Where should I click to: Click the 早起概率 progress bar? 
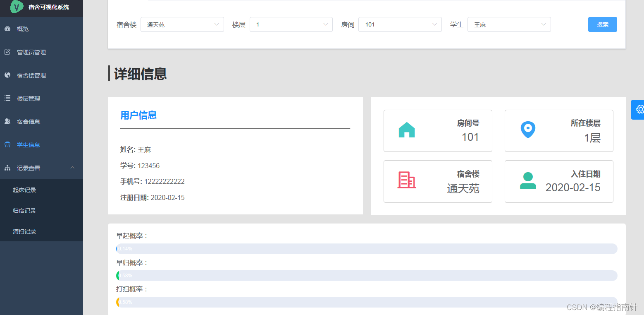367,249
